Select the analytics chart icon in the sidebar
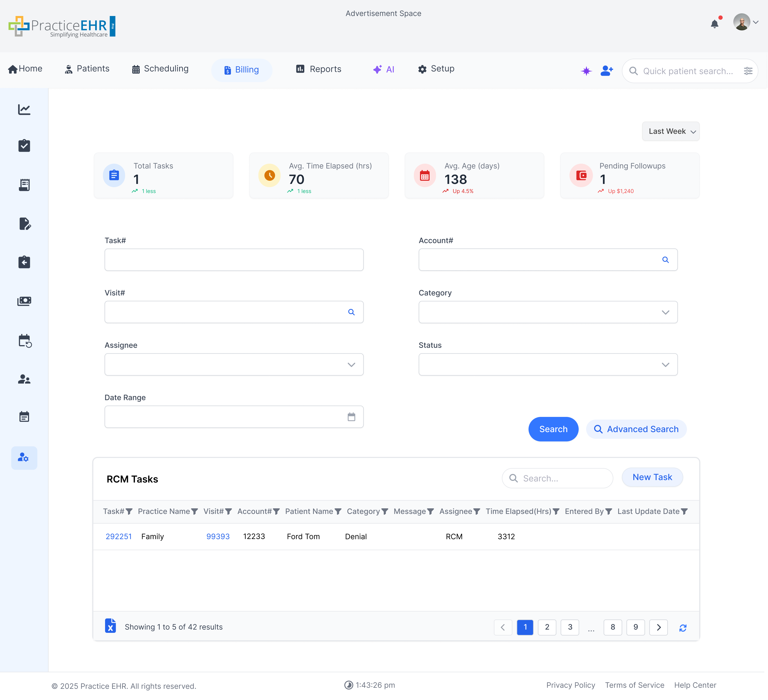This screenshot has width=768, height=700. [24, 109]
